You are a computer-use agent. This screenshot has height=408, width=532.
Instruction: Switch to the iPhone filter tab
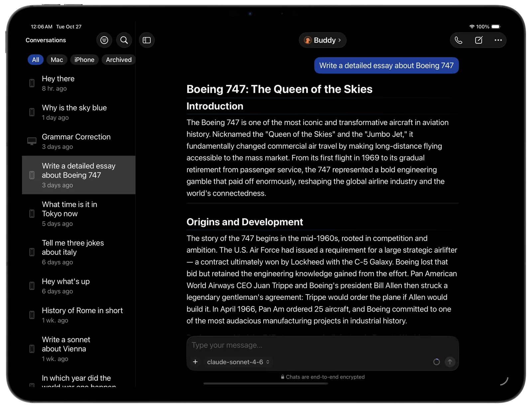click(x=84, y=60)
